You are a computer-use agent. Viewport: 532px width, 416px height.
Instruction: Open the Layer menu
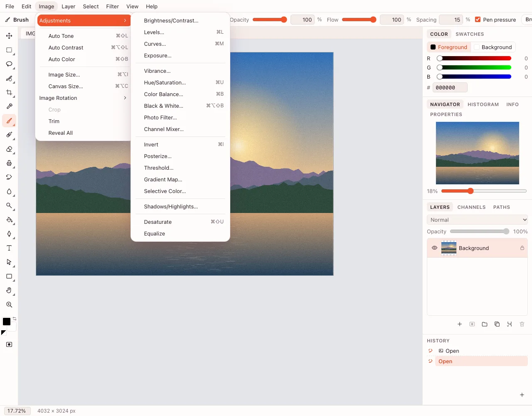coord(68,6)
